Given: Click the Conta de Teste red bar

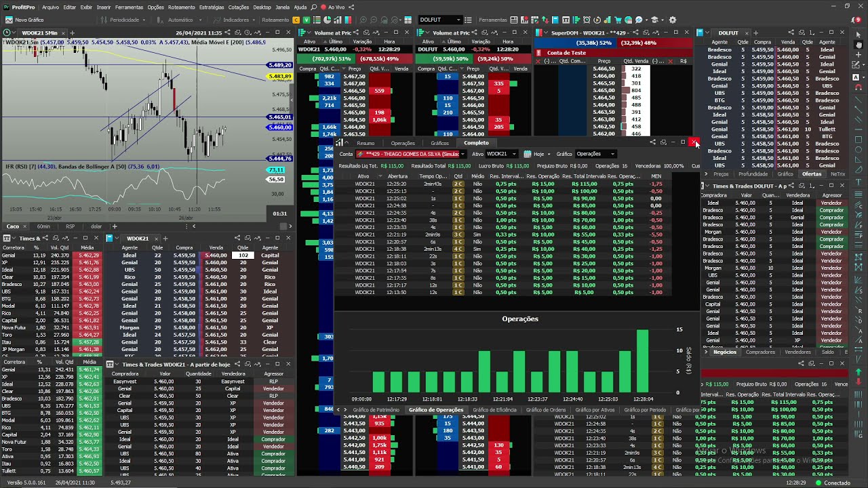Looking at the screenshot, I should (x=612, y=53).
